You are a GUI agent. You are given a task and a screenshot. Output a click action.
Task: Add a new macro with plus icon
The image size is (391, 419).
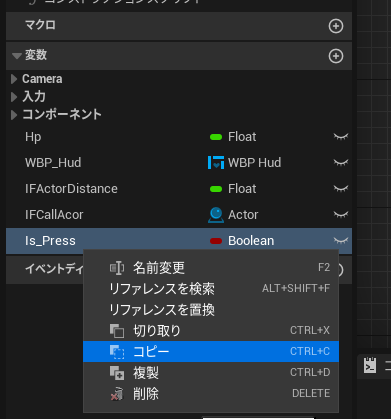[x=336, y=26]
